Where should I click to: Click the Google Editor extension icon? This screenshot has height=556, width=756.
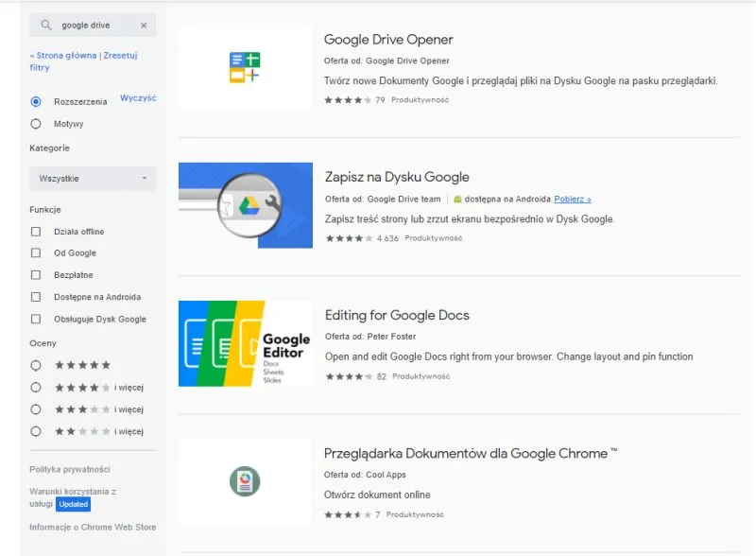point(246,342)
